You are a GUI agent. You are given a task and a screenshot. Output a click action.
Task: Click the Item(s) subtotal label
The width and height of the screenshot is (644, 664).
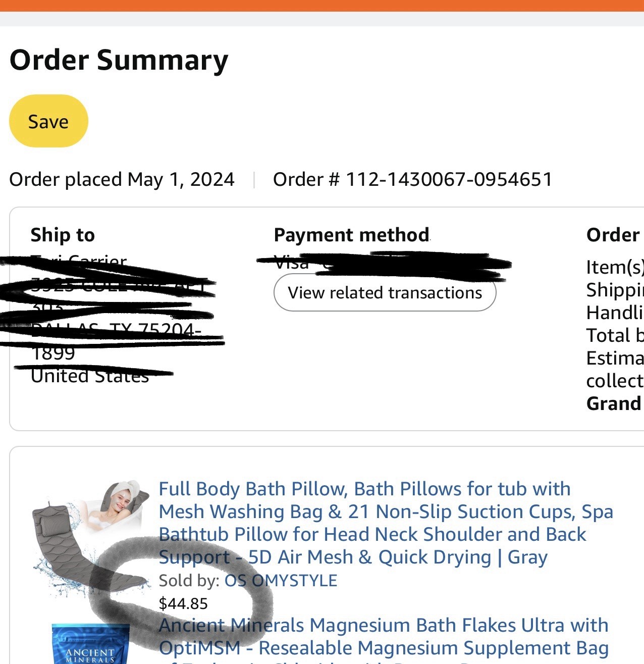(x=615, y=267)
